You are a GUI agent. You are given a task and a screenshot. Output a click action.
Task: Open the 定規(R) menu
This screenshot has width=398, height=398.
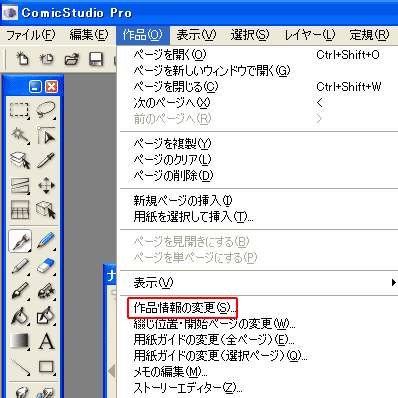click(369, 35)
